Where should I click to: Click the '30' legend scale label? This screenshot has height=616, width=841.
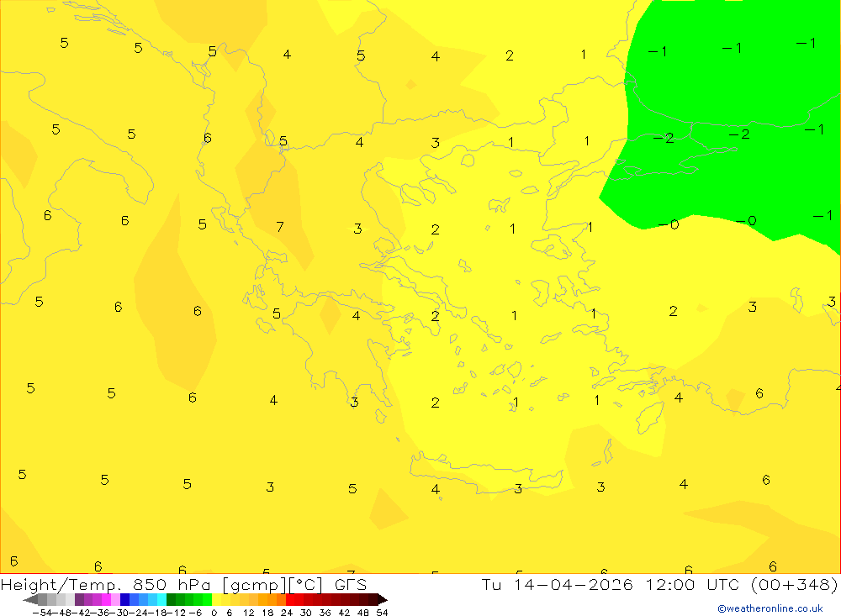pyautogui.click(x=306, y=613)
